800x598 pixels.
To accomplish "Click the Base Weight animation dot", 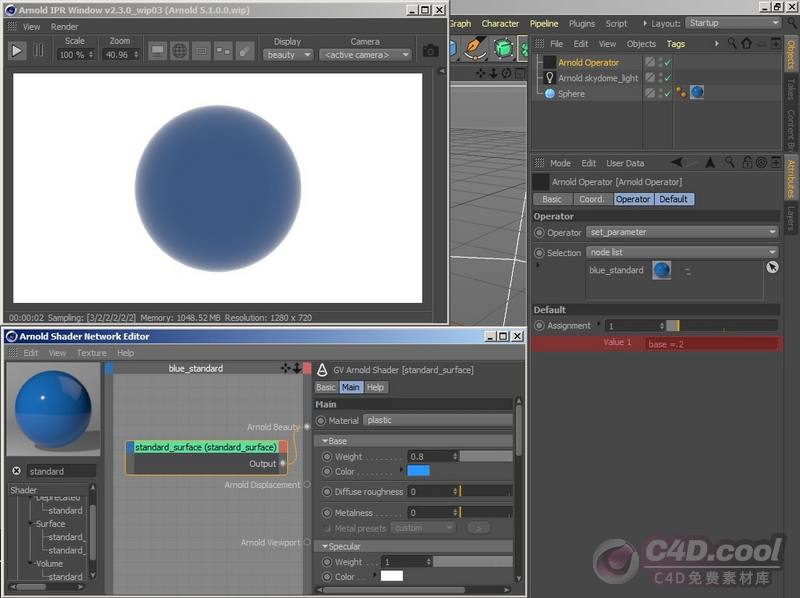I will (327, 457).
